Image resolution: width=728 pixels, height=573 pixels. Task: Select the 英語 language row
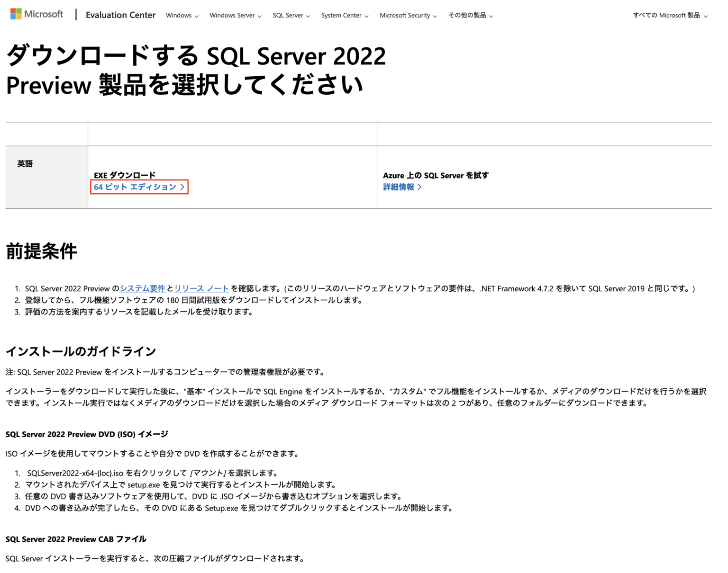pyautogui.click(x=25, y=163)
